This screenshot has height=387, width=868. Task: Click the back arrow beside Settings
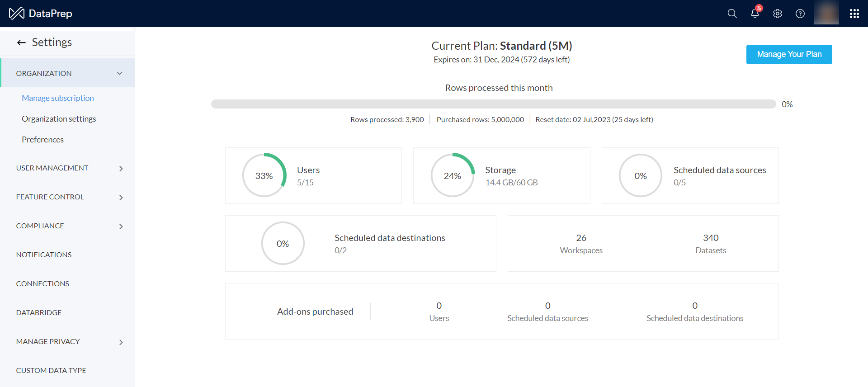pos(21,42)
